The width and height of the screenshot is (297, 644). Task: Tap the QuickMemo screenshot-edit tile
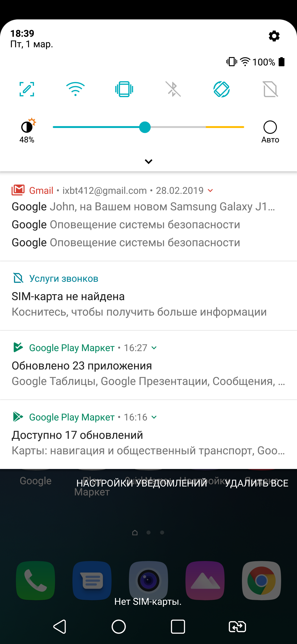coord(27,89)
